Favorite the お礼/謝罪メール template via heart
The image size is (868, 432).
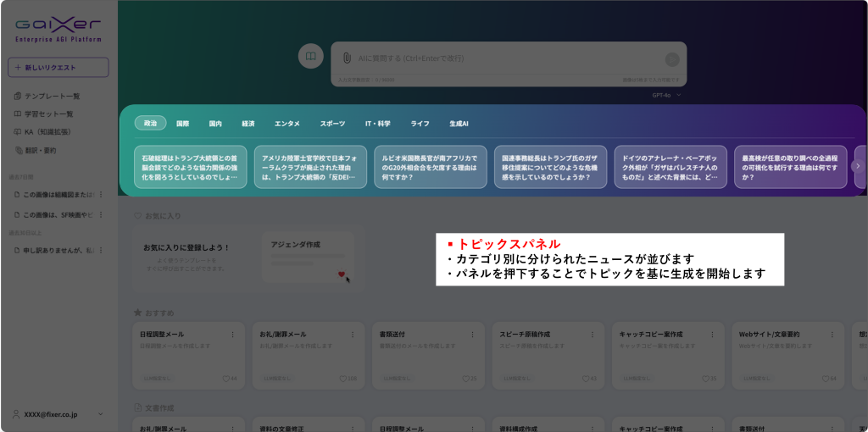click(343, 379)
